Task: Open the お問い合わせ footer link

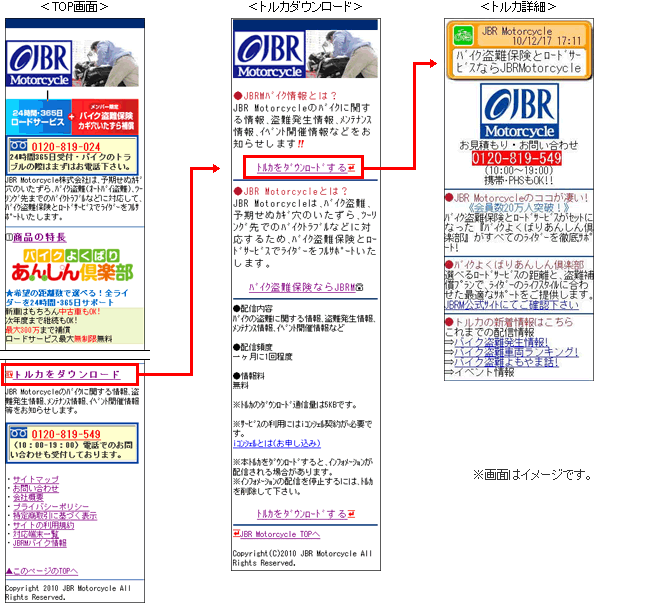Action: pos(36,488)
